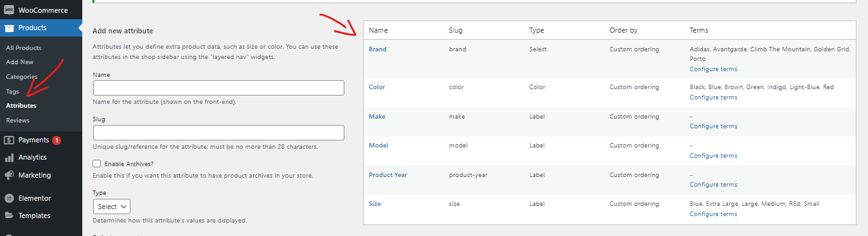Click the Payments dollar icon
This screenshot has height=236, width=868.
pos(10,140)
